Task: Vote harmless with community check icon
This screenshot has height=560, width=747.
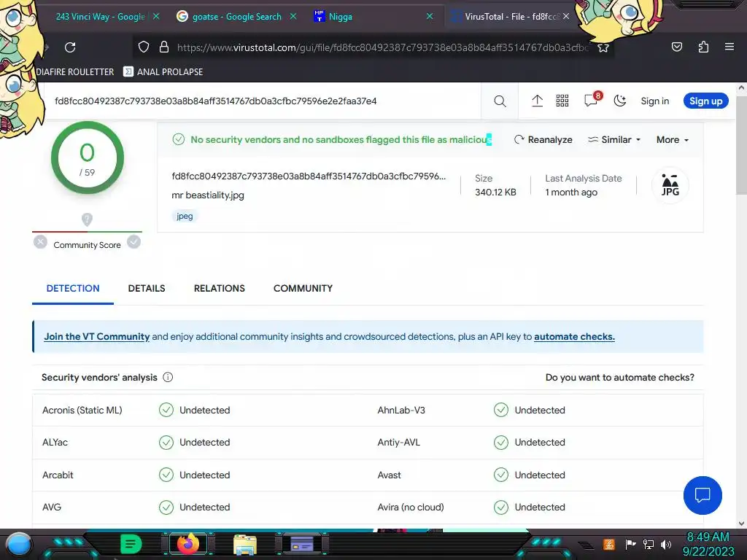Action: click(134, 242)
